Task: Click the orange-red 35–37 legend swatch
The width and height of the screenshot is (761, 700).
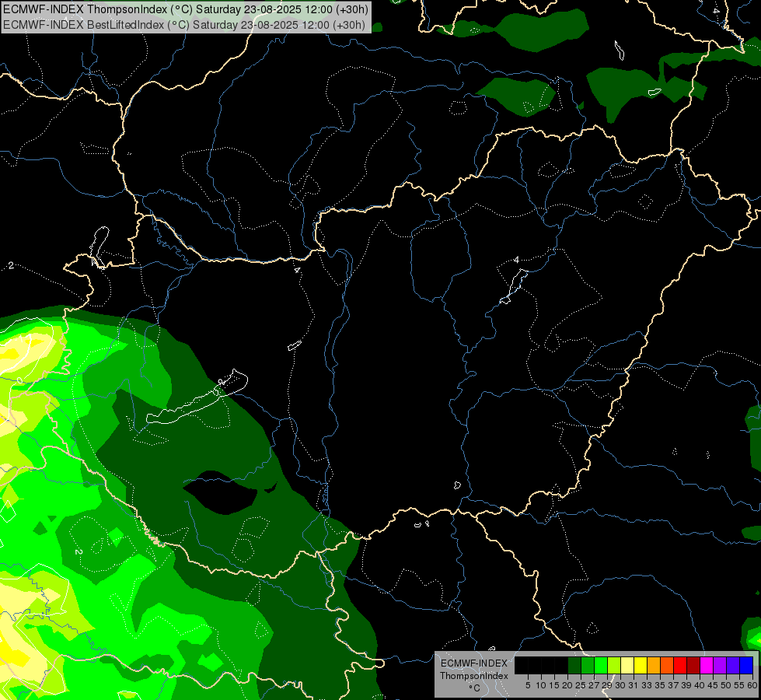Action: (x=667, y=665)
